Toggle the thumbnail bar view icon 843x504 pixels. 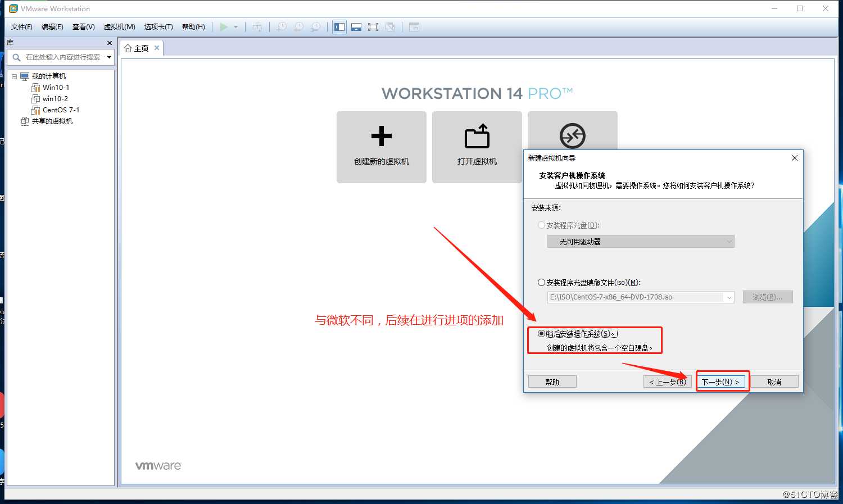[x=356, y=27]
